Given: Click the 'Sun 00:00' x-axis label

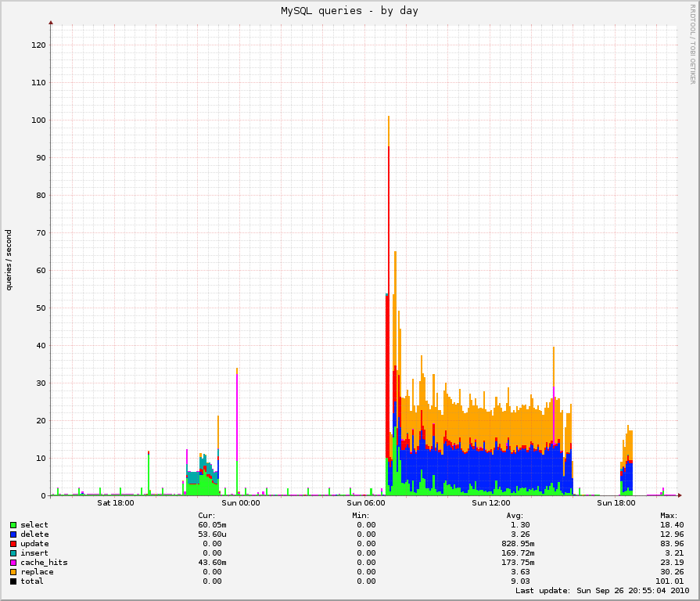Looking at the screenshot, I should 241,503.
